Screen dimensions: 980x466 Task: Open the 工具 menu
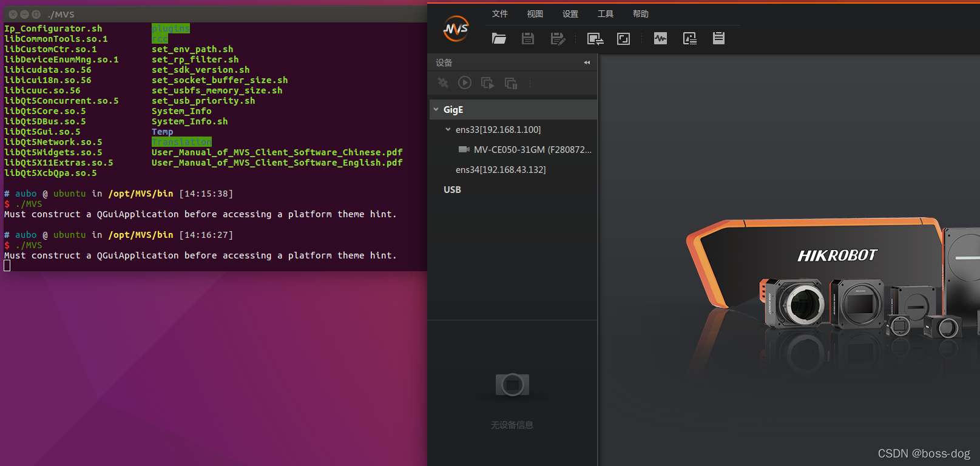tap(606, 14)
